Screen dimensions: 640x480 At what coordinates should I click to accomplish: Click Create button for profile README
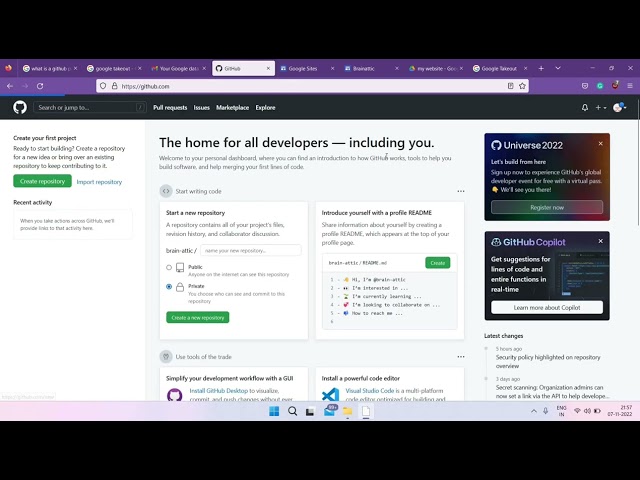point(438,262)
